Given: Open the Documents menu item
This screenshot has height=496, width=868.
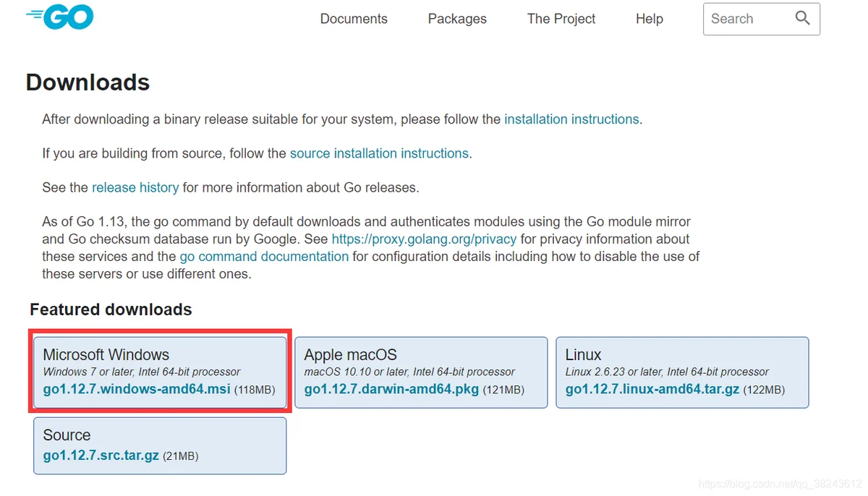Looking at the screenshot, I should [354, 19].
